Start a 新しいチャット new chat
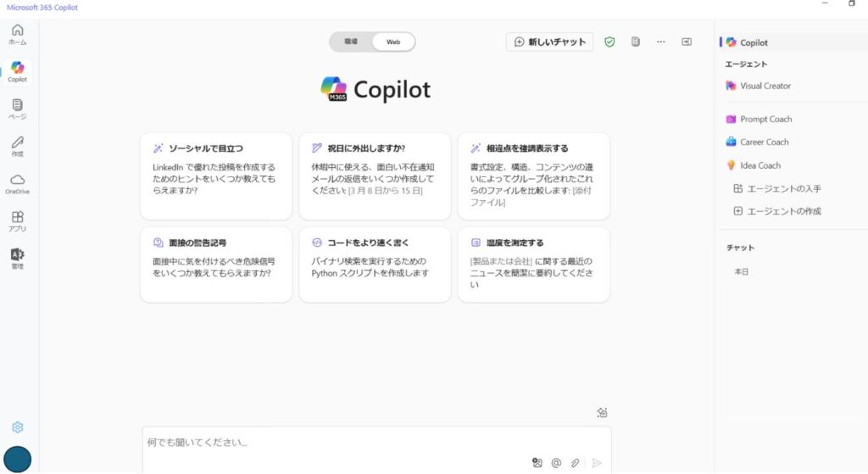868x474 pixels. [549, 42]
